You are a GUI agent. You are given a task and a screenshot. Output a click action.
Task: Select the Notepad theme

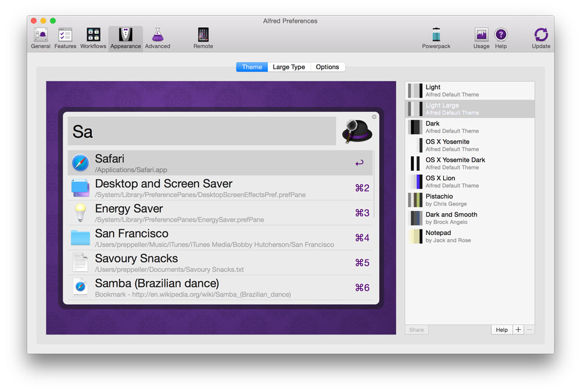pyautogui.click(x=470, y=236)
